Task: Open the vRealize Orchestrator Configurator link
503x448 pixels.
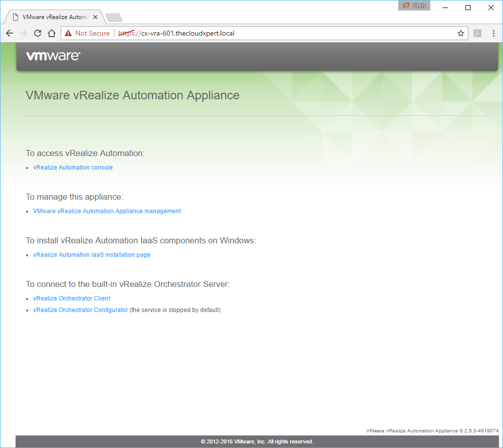Action: pyautogui.click(x=80, y=310)
